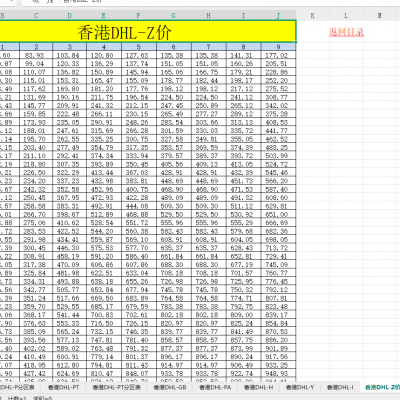This screenshot has height=400, width=400.
Task: Select the cell showing 441.77
Action: tap(278, 131)
